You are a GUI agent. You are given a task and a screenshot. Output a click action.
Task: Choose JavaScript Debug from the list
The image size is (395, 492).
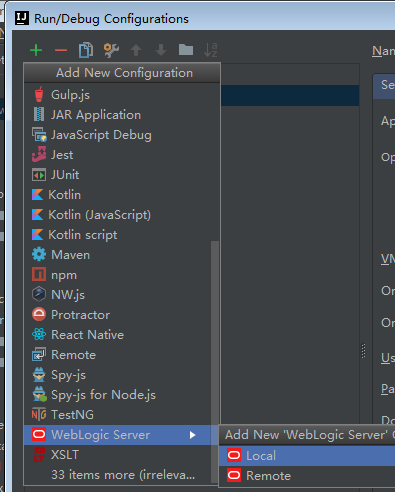122,135
